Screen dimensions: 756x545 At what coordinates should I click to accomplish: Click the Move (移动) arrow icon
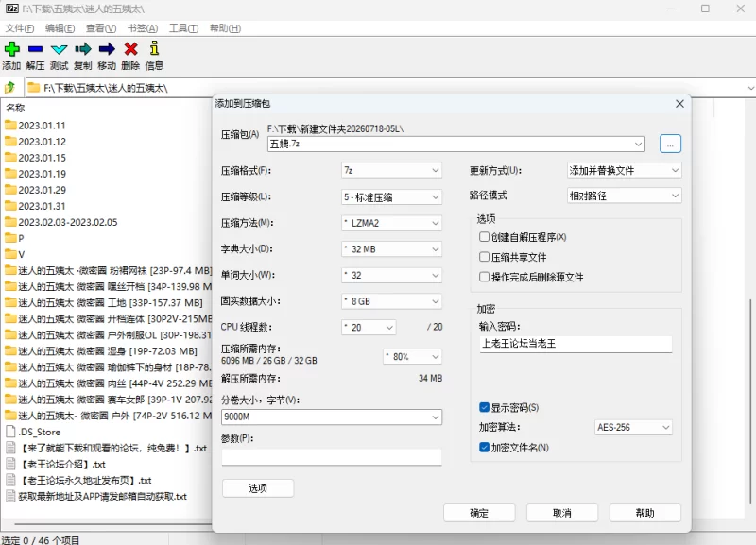tap(107, 49)
